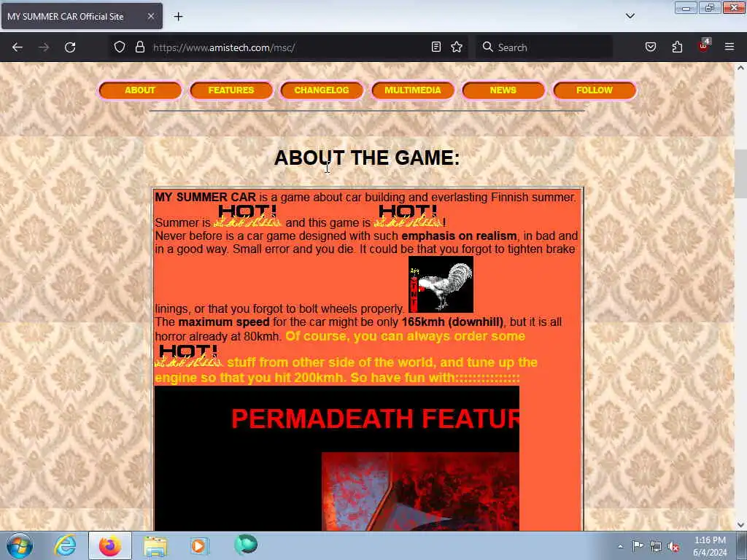Open the Extensions puzzle icon

(677, 47)
